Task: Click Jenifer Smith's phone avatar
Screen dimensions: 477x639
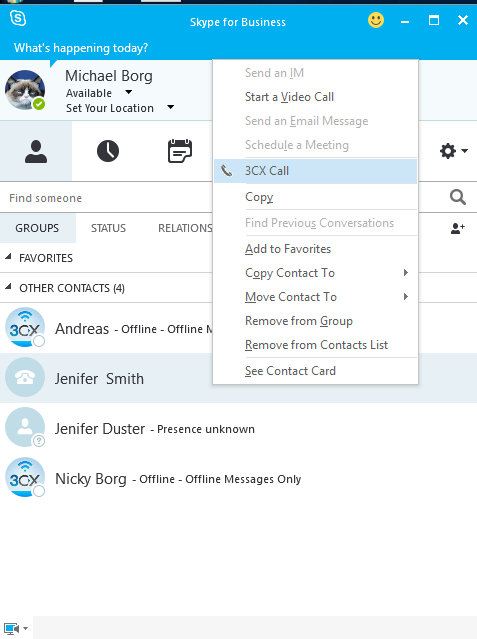Action: [x=25, y=377]
